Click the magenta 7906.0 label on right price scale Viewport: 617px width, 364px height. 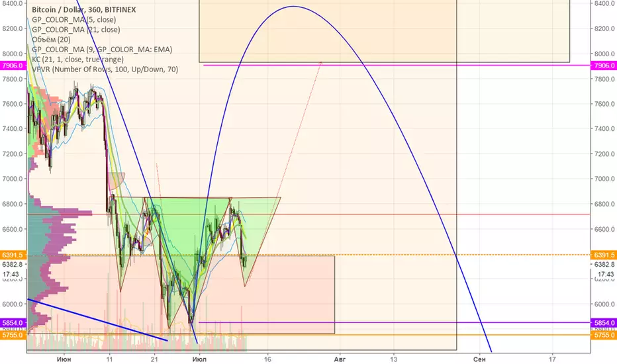604,66
